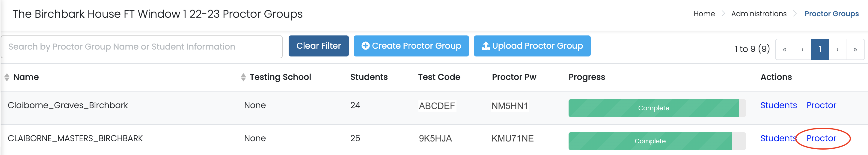Sort by Name column arrows

(7, 77)
